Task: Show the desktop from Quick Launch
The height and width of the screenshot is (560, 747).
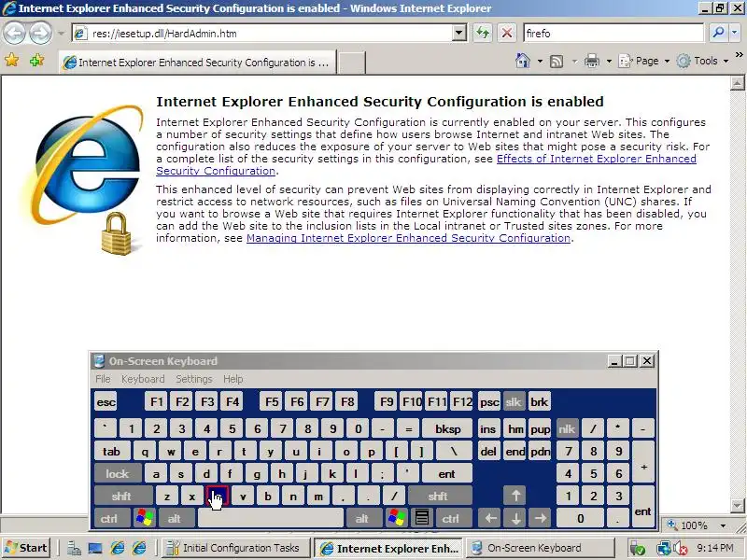Action: pos(95,548)
